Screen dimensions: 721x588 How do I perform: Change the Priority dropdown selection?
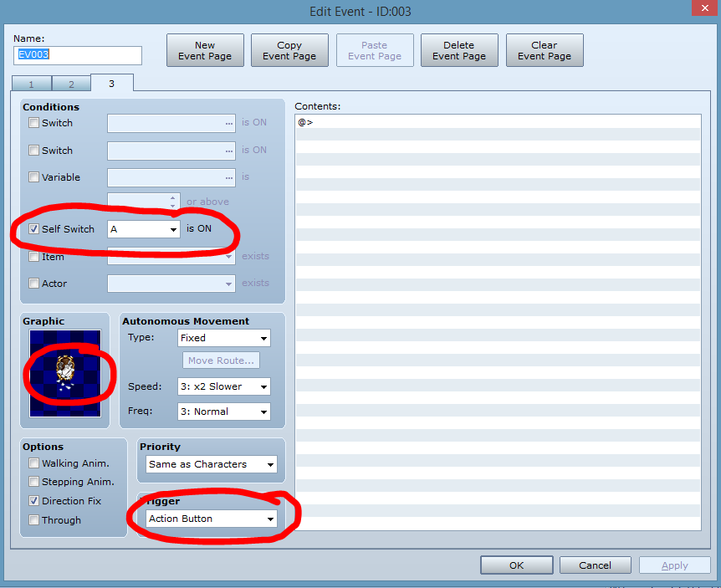pos(211,464)
